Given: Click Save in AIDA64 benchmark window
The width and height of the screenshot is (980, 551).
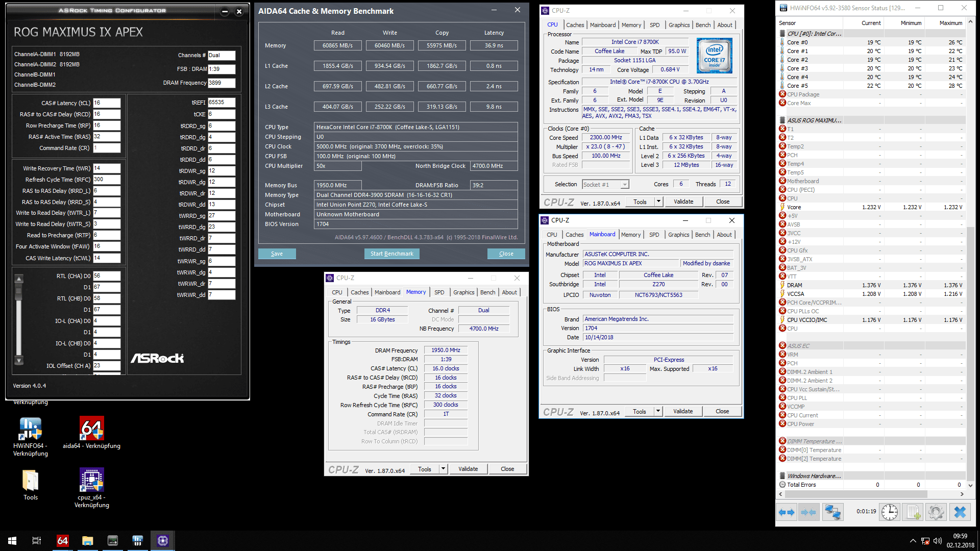Looking at the screenshot, I should pos(277,254).
